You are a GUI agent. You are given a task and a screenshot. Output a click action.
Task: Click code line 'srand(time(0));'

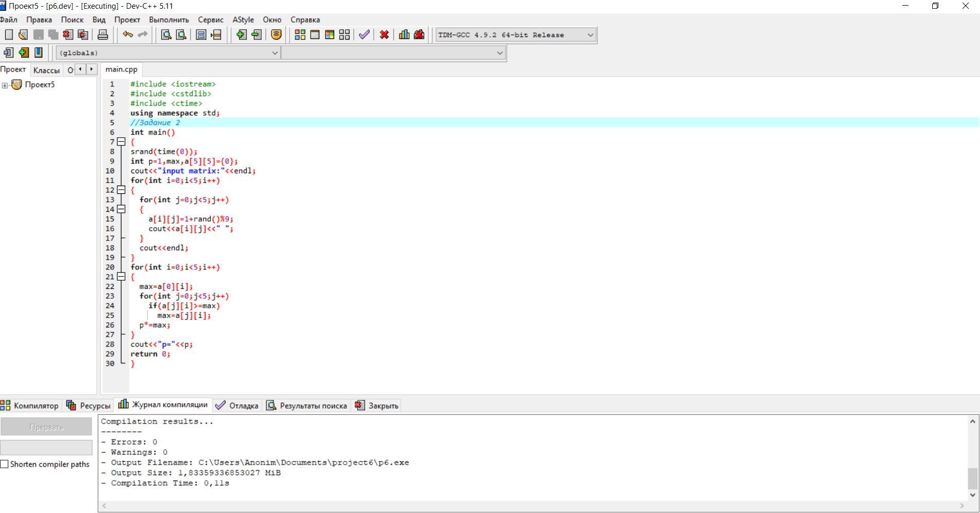pyautogui.click(x=164, y=152)
